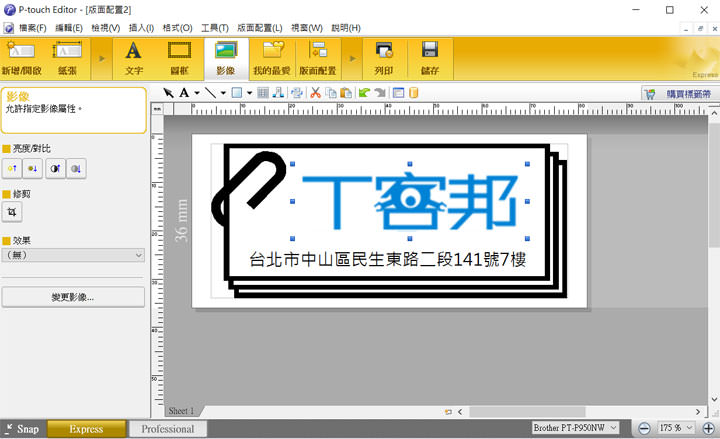The height and width of the screenshot is (439, 720).
Task: Click the Paste clipboard icon
Action: click(x=345, y=93)
